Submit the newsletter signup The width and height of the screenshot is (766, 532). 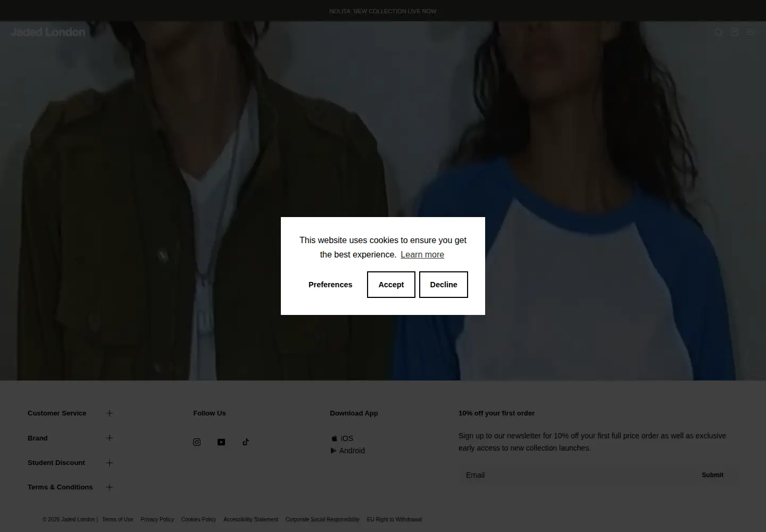click(712, 475)
